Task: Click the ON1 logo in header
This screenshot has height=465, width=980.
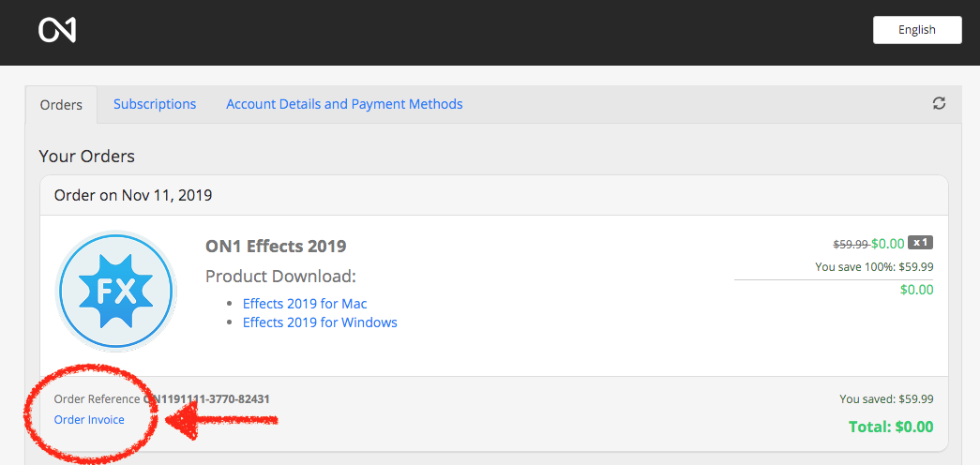Action: [x=57, y=30]
